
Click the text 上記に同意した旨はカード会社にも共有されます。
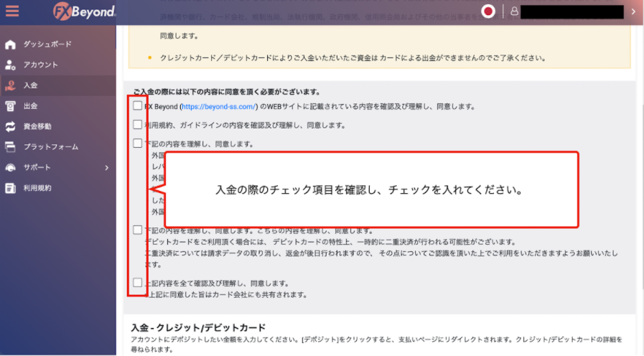(226, 295)
